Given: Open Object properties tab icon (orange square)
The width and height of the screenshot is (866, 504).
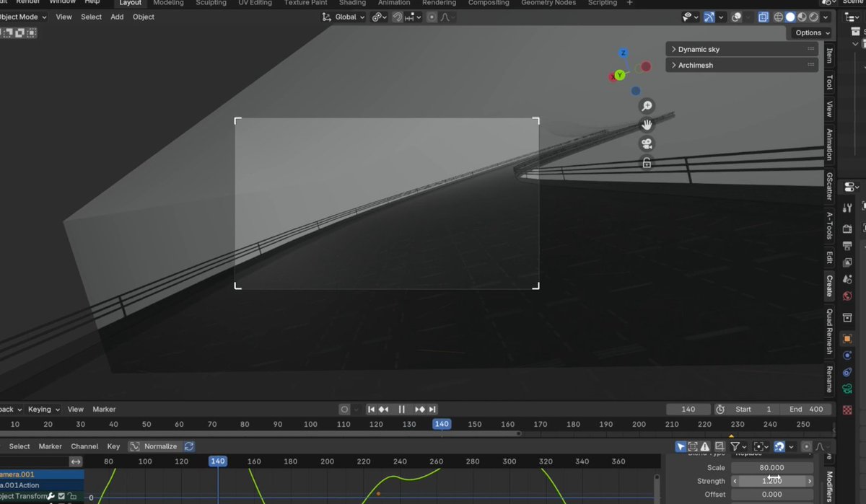Looking at the screenshot, I should [848, 339].
